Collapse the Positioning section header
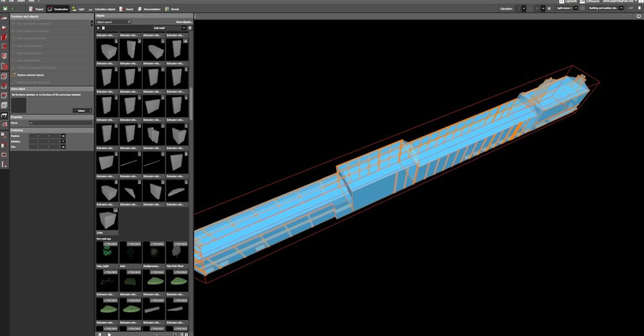This screenshot has width=644, height=336. (52, 130)
